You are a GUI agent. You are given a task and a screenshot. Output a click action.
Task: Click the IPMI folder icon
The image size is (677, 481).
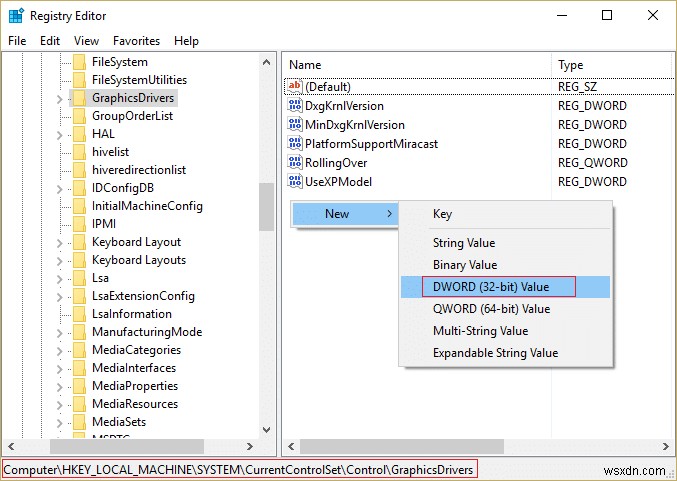click(79, 224)
